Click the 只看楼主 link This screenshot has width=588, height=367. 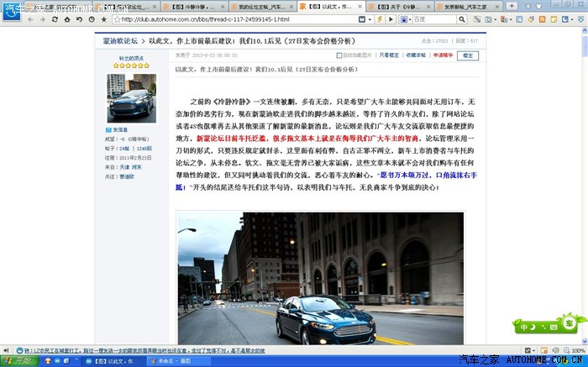389,55
